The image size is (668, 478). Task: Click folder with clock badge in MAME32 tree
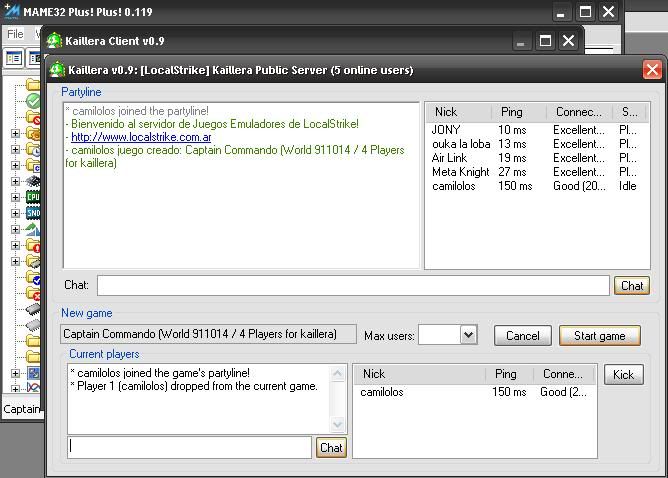tap(33, 150)
